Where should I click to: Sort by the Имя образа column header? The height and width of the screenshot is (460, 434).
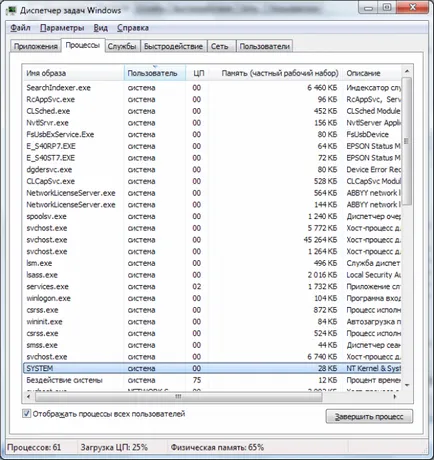coord(74,73)
